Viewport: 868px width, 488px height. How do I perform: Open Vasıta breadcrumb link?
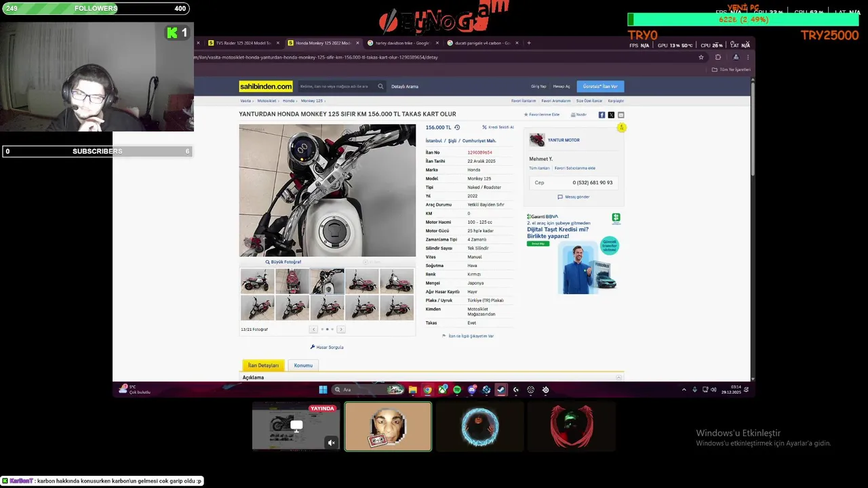tap(245, 101)
